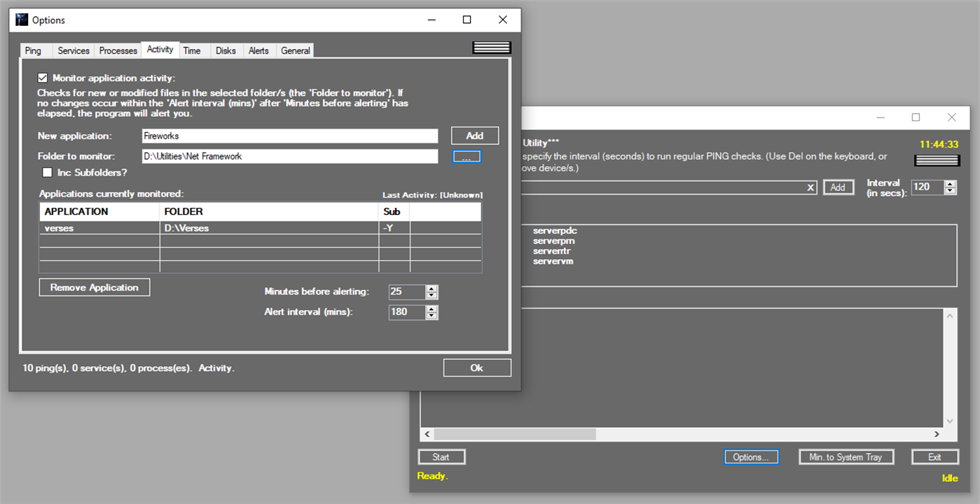Focus the Folder to monitor text field
The height and width of the screenshot is (504, 980).
[x=289, y=156]
